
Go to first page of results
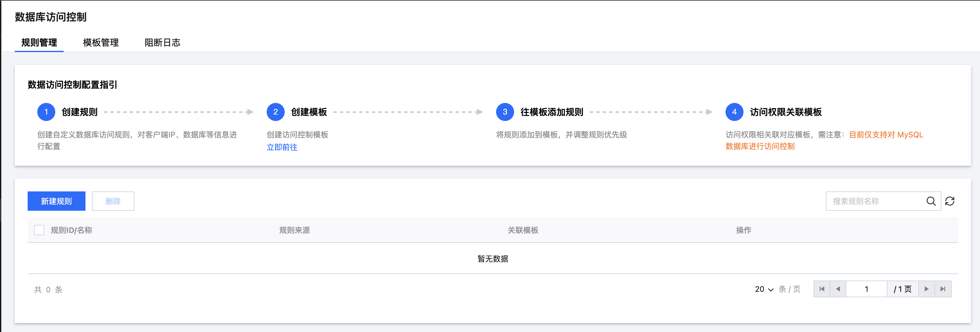822,289
